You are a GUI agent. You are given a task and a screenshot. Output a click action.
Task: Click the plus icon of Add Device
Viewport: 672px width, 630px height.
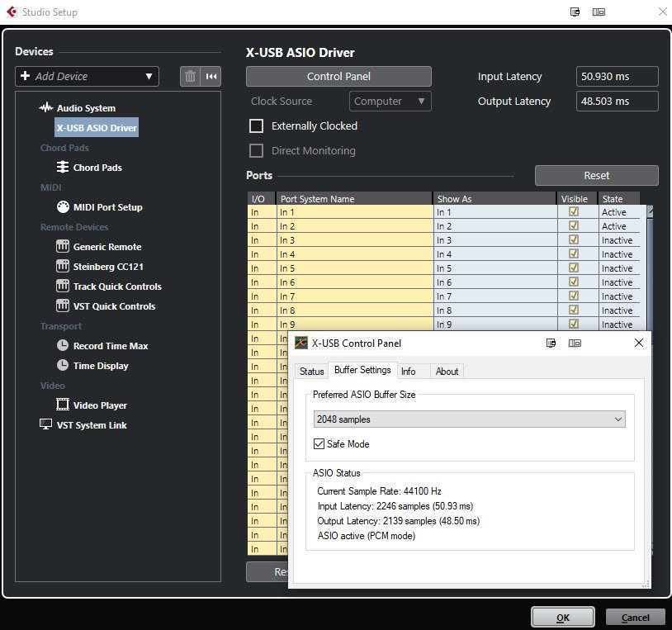pyautogui.click(x=26, y=76)
